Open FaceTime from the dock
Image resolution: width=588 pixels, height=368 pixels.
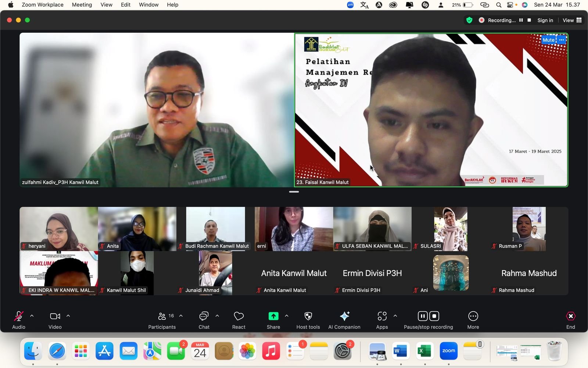[176, 351]
